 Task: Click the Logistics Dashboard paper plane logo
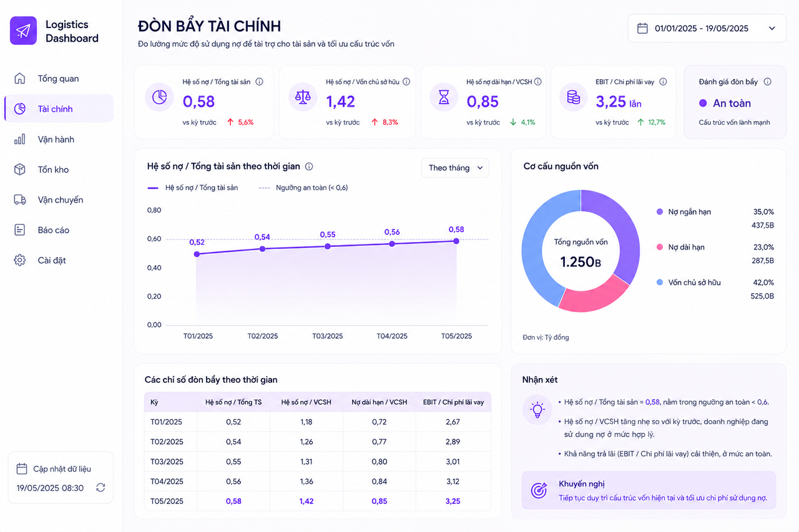click(24, 31)
